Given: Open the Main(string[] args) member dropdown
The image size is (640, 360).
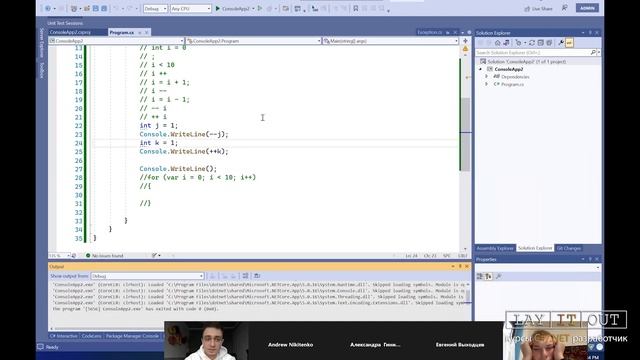Looking at the screenshot, I should pyautogui.click(x=391, y=41).
